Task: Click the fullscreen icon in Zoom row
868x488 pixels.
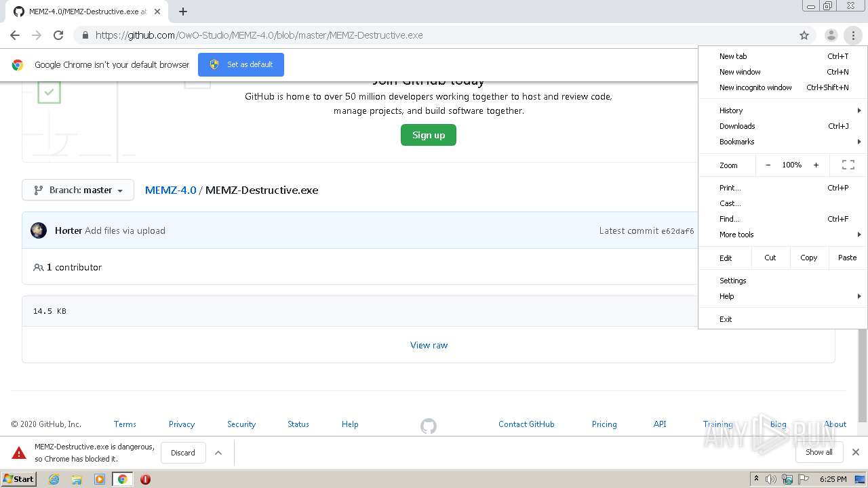Action: pos(848,165)
